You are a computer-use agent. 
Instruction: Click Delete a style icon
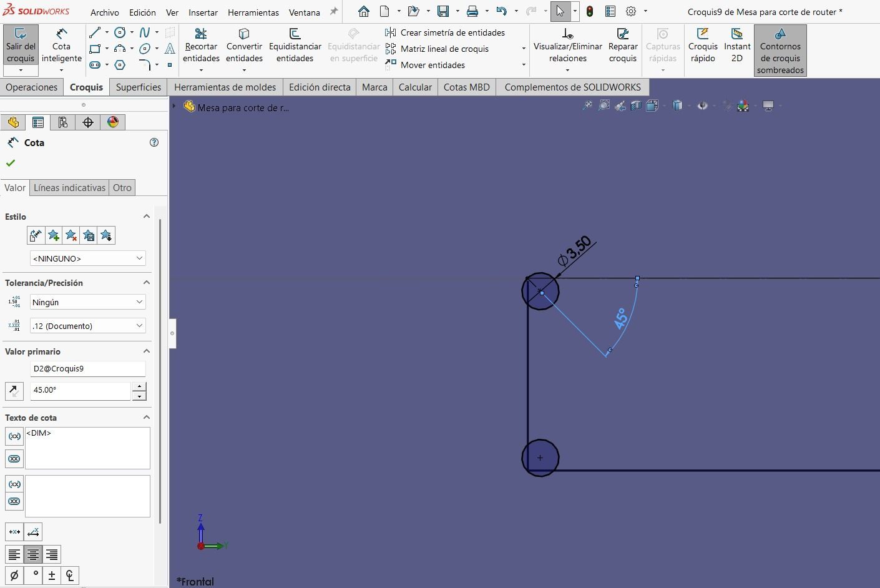tap(71, 235)
